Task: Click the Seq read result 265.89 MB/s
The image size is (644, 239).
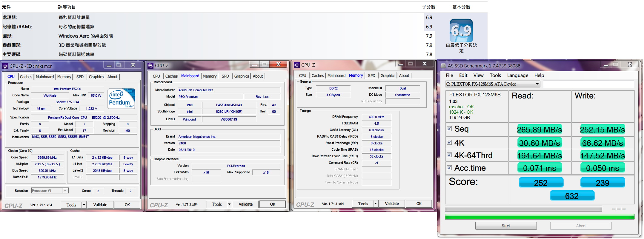Action: click(540, 129)
